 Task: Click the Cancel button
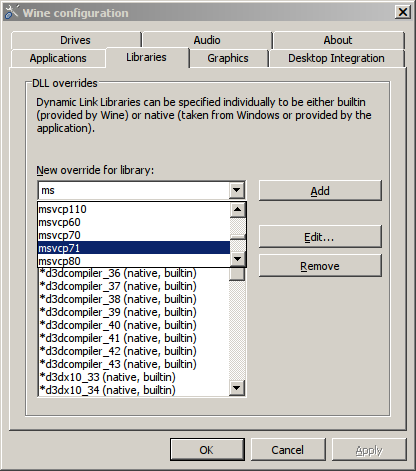coord(288,450)
